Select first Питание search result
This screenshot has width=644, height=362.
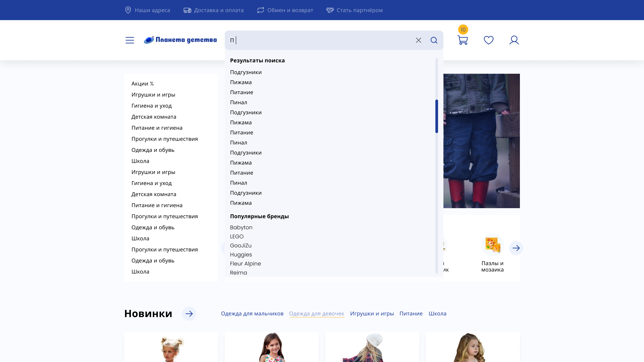(x=241, y=92)
